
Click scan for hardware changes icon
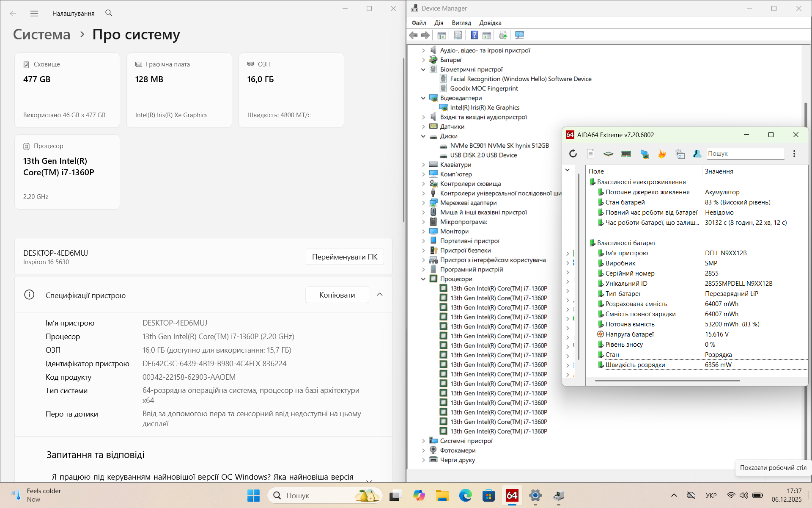click(519, 36)
